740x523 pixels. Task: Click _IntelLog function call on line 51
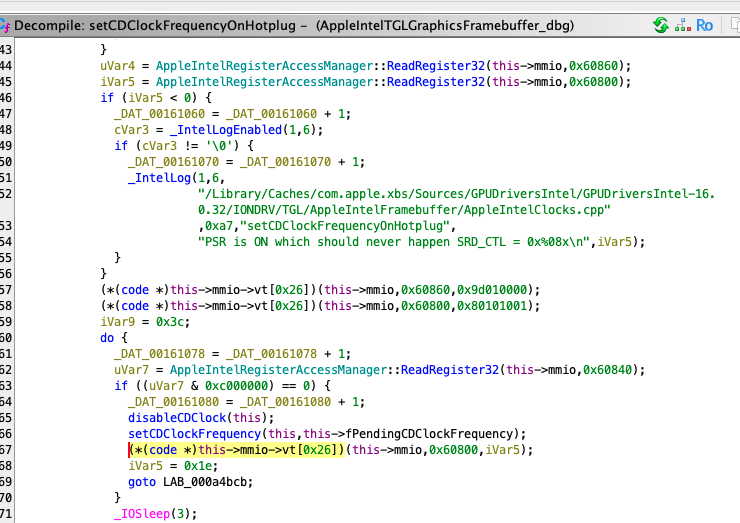[x=159, y=178]
